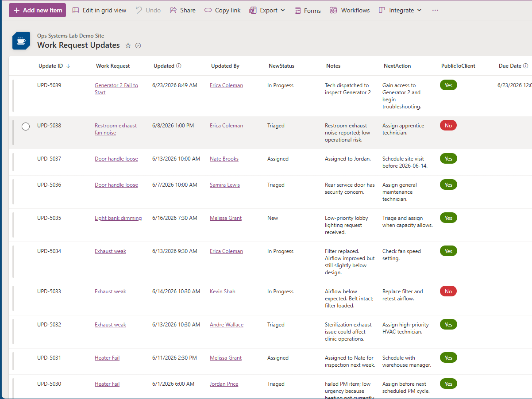This screenshot has height=399, width=532.
Task: Open Kevin Shah profile link
Action: coord(223,292)
